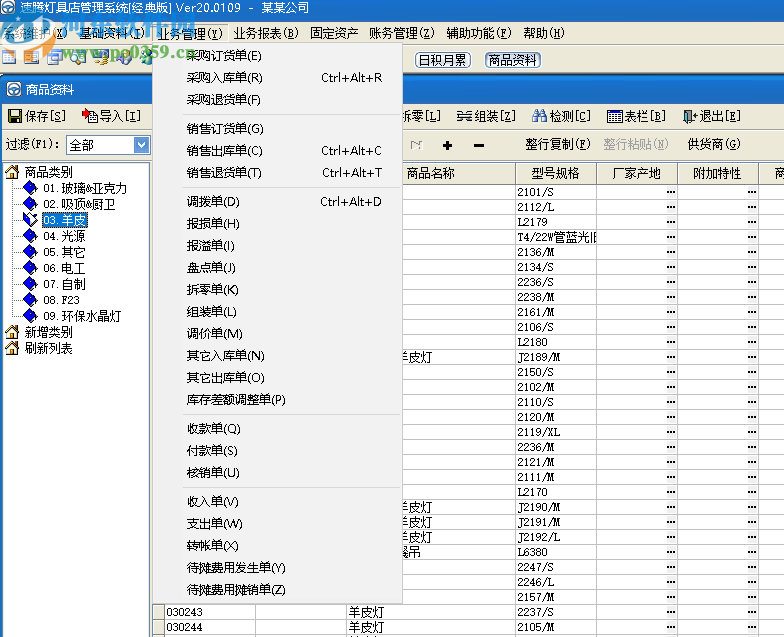Select tree item 02.吸顶&厨卫
The width and height of the screenshot is (784, 637).
click(79, 204)
